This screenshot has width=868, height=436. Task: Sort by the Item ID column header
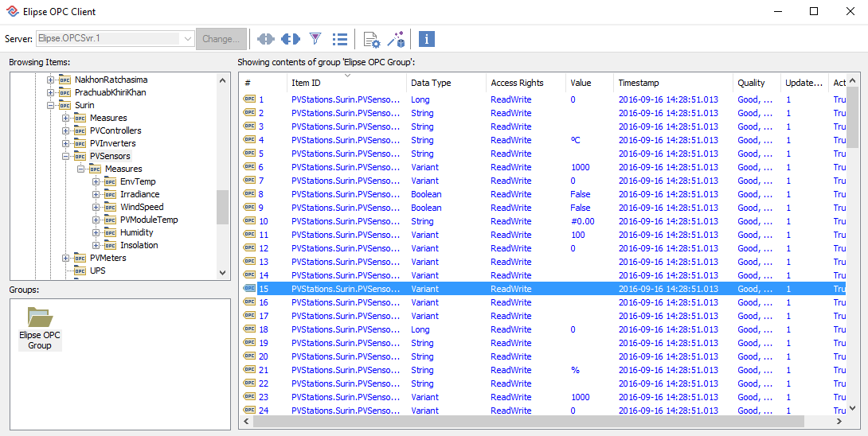pyautogui.click(x=348, y=83)
